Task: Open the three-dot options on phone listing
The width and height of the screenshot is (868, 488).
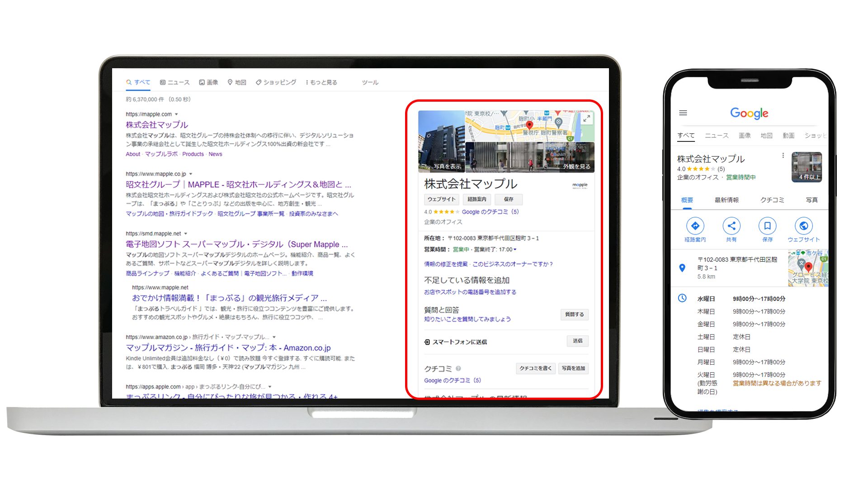Action: click(x=783, y=155)
